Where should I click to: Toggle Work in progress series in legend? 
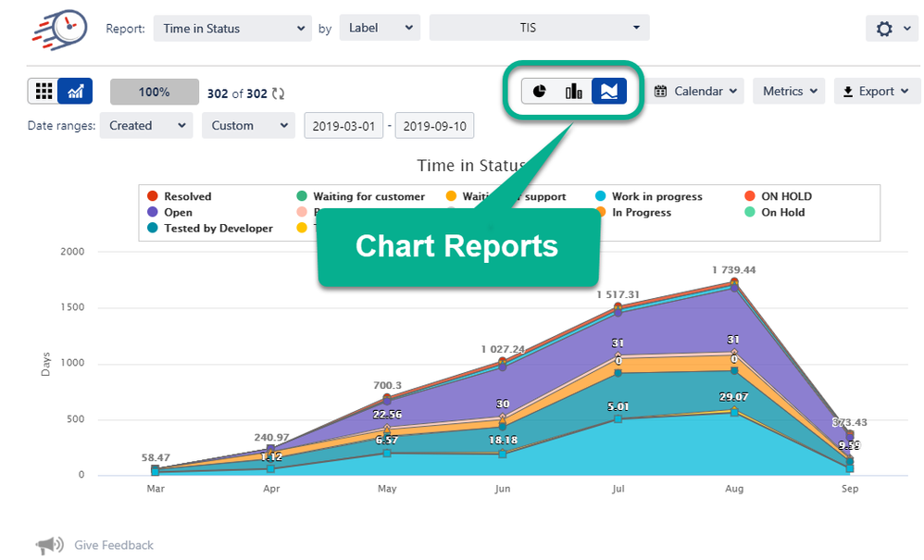pyautogui.click(x=648, y=196)
